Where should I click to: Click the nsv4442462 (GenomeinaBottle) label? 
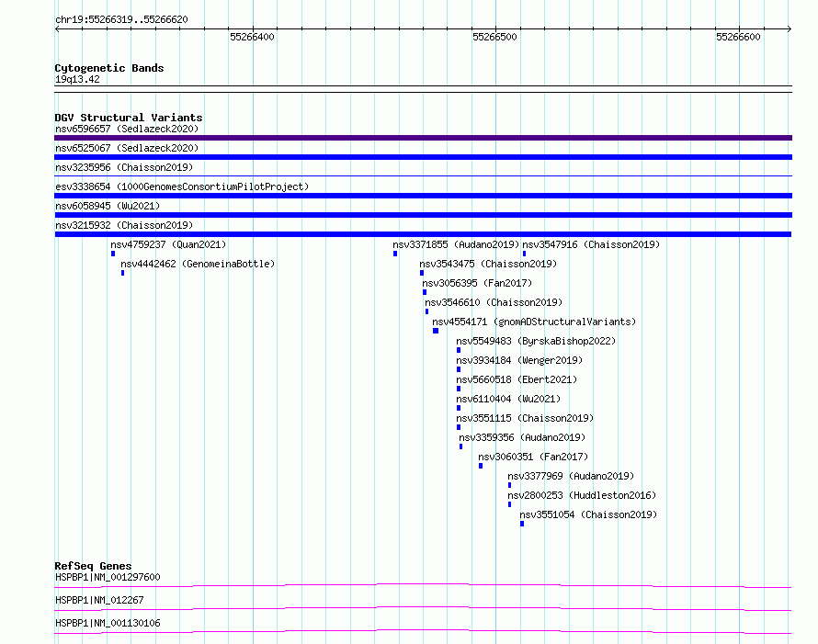pyautogui.click(x=198, y=264)
